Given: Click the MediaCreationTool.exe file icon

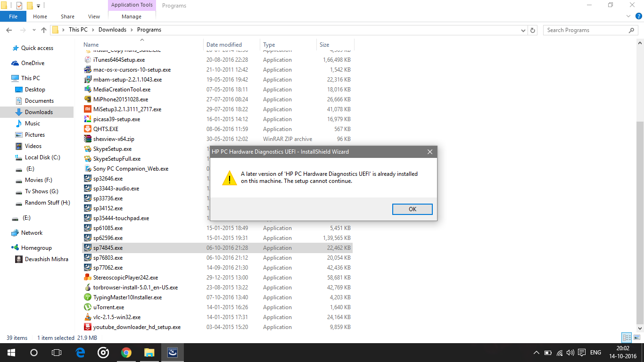Looking at the screenshot, I should pos(88,90).
